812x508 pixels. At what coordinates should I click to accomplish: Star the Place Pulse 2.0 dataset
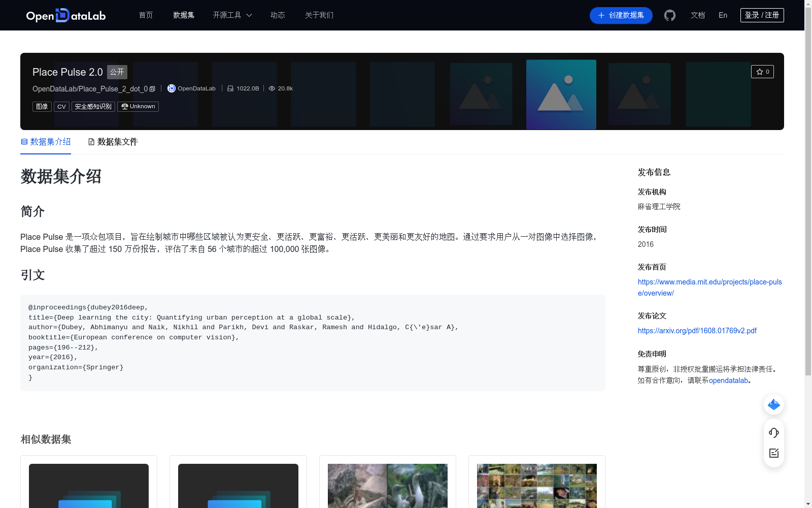tap(762, 72)
